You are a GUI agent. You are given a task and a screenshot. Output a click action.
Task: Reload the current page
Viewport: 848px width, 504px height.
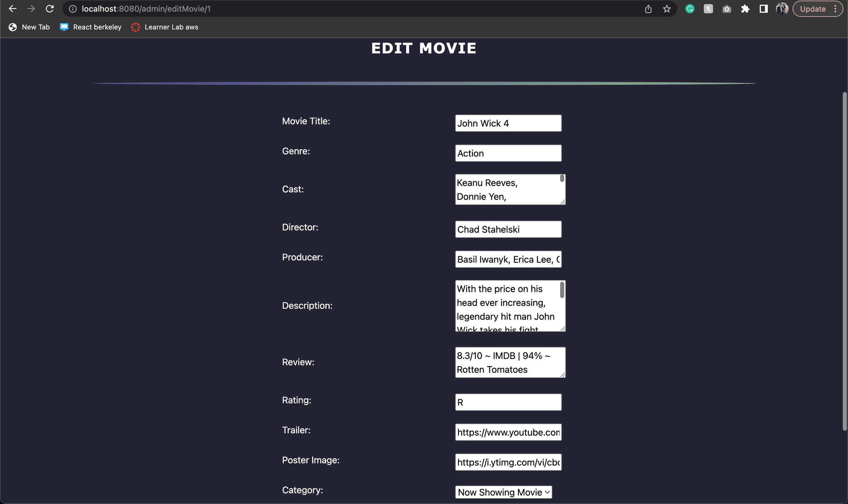[50, 9]
